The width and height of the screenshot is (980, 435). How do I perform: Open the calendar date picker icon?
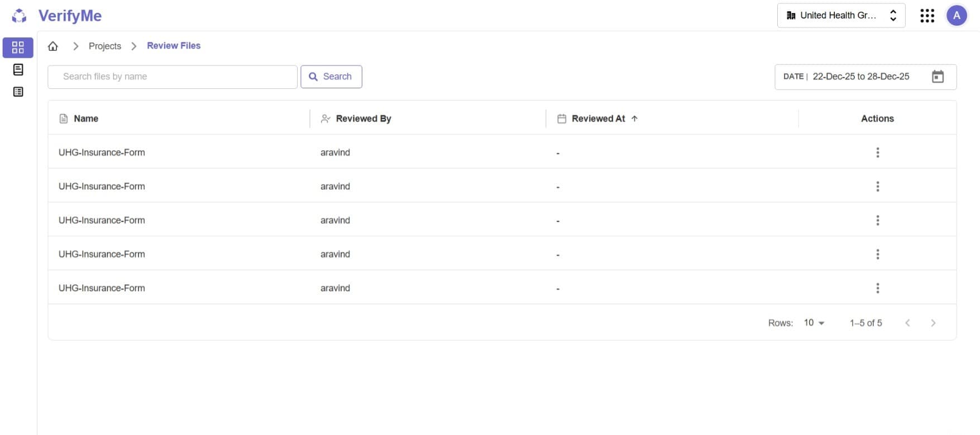tap(938, 77)
